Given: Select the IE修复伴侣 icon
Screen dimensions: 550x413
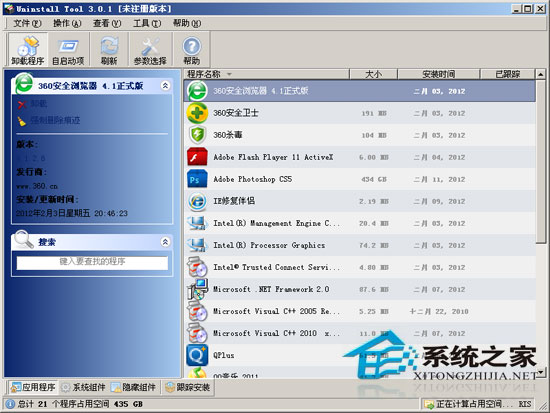Looking at the screenshot, I should click(197, 201).
